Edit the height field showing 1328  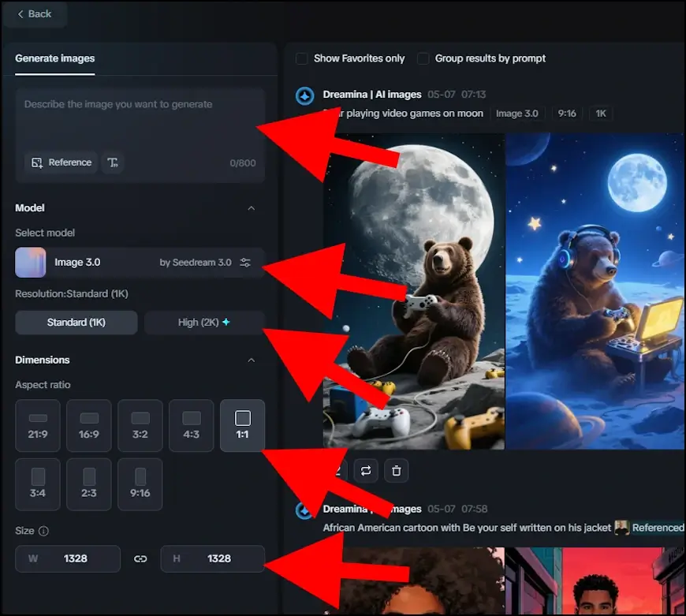(x=213, y=558)
